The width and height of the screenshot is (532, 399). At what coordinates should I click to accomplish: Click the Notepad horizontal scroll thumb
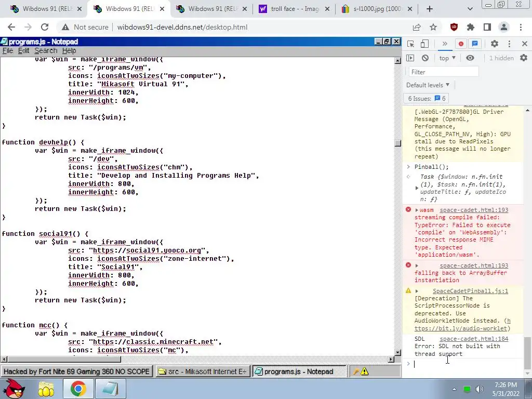coord(64,360)
